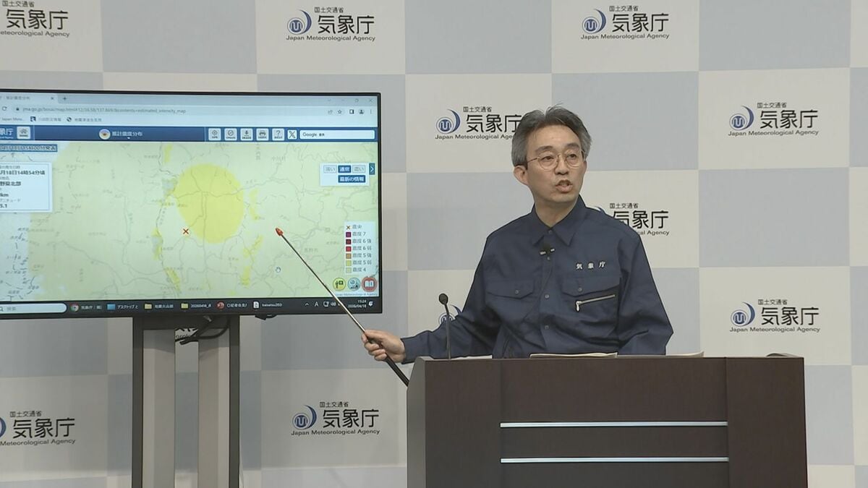Click the PRINT icon in the map toolbar

(x=263, y=134)
